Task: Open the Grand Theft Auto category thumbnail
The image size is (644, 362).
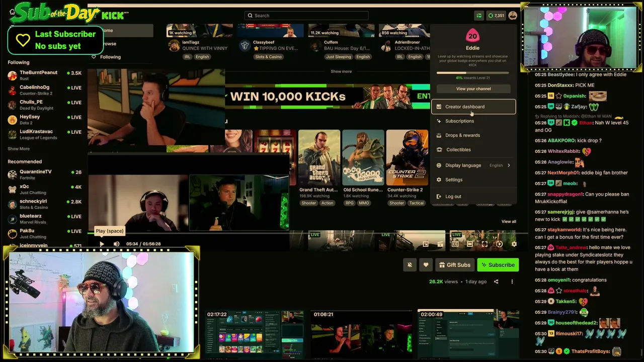Action: [x=319, y=158]
